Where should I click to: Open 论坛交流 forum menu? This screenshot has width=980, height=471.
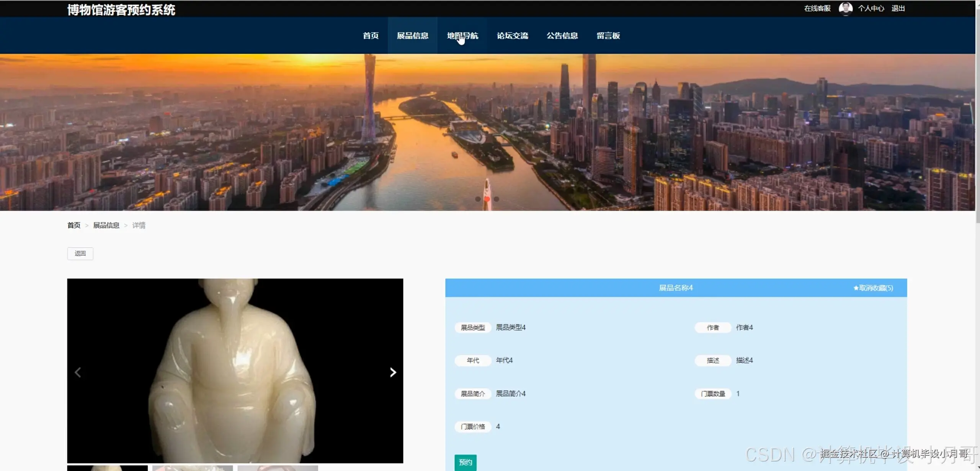coord(512,36)
